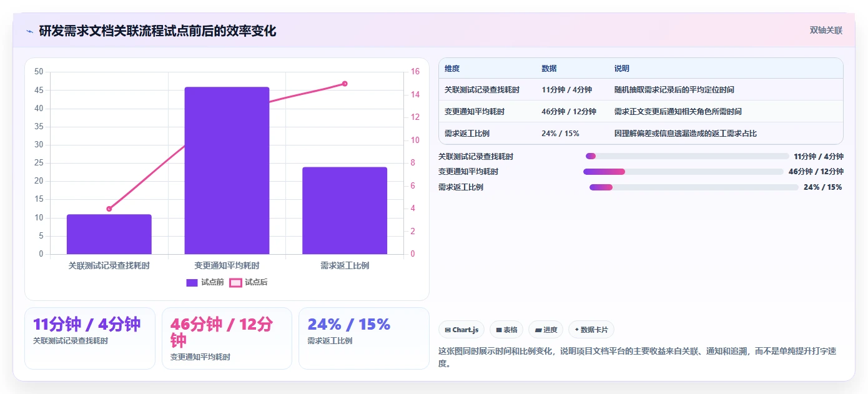
Task: Click the pink 试点后 legend swatch
Action: point(235,282)
